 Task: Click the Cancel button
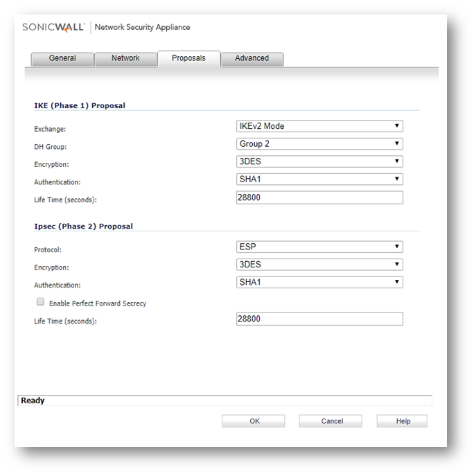[x=331, y=421]
